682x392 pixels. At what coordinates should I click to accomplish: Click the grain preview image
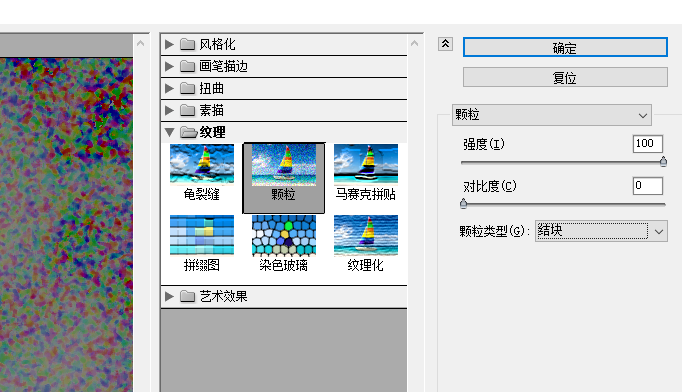click(66, 225)
